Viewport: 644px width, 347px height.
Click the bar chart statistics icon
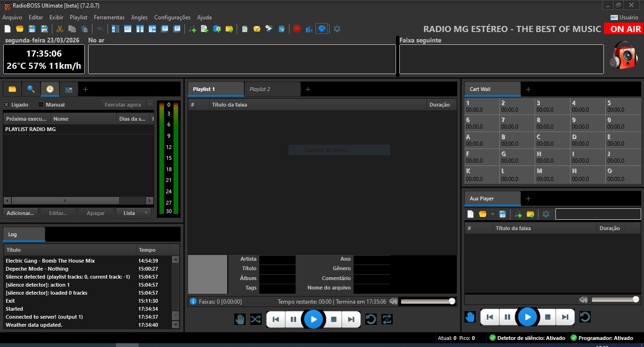click(309, 29)
